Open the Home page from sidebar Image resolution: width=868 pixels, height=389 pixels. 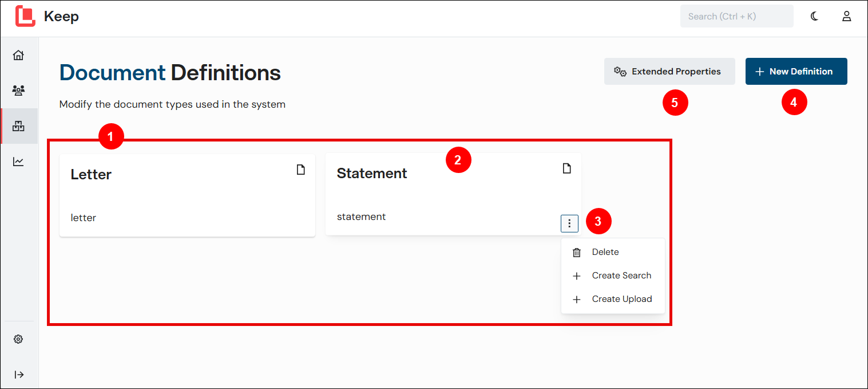point(18,55)
